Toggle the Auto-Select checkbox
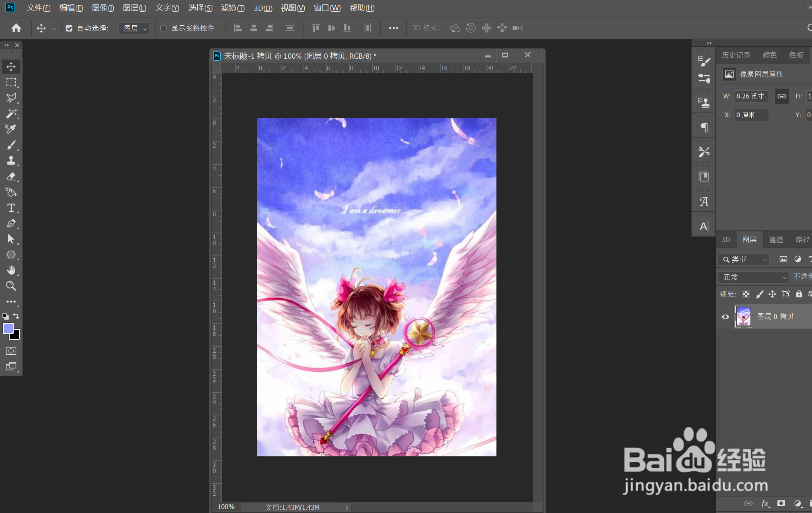 [69, 28]
